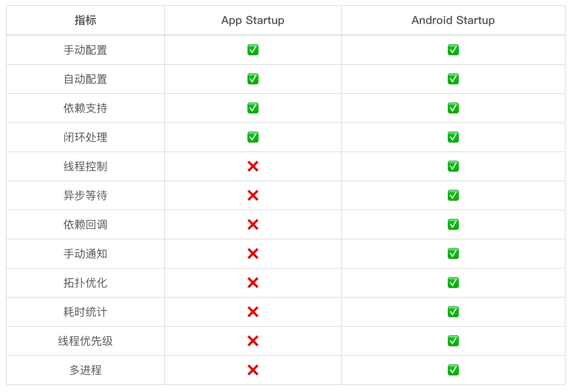Click the 耗时统计 row label
This screenshot has height=392, width=573.
[85, 312]
